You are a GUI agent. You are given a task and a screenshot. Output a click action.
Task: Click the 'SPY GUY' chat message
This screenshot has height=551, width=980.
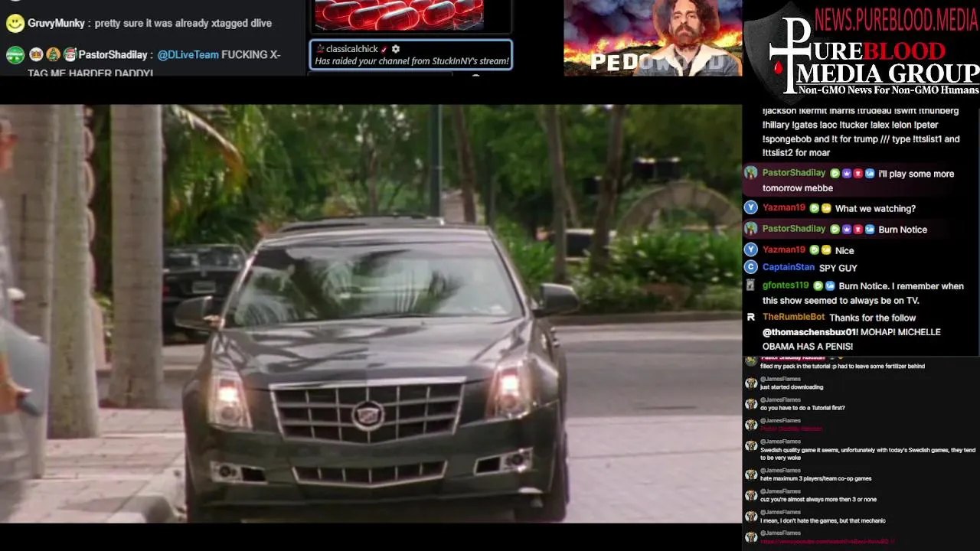click(x=838, y=268)
